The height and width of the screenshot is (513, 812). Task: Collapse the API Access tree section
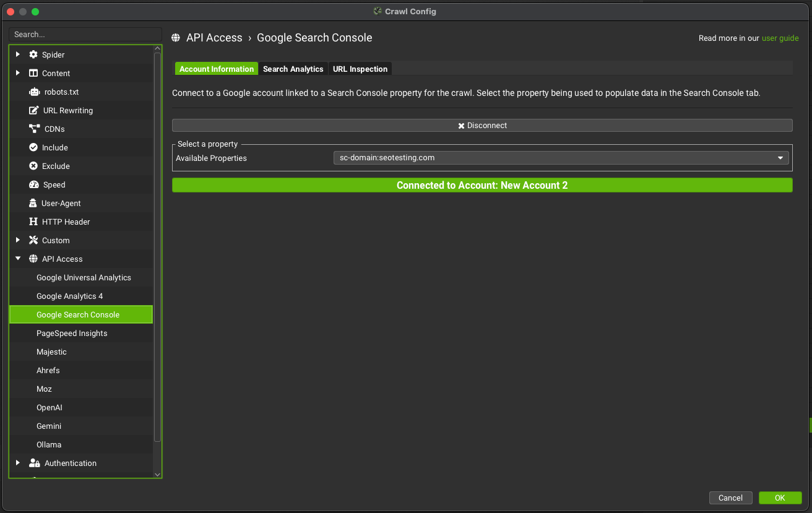coord(18,259)
